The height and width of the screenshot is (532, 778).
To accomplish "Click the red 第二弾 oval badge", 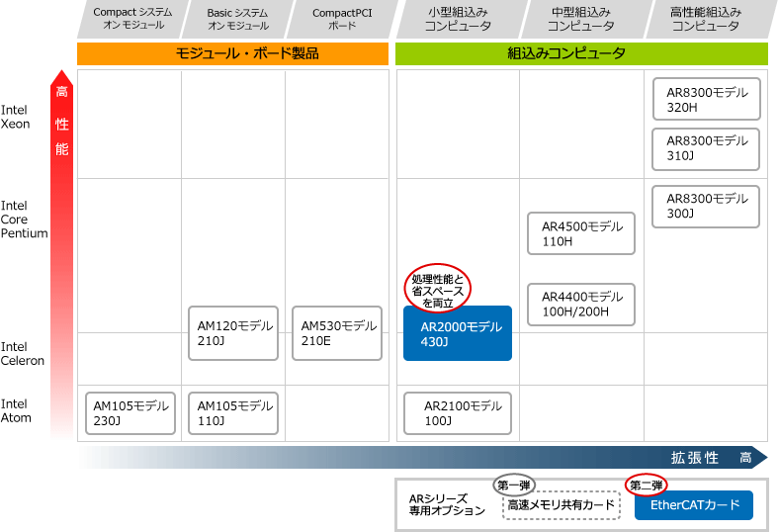I will (x=646, y=485).
